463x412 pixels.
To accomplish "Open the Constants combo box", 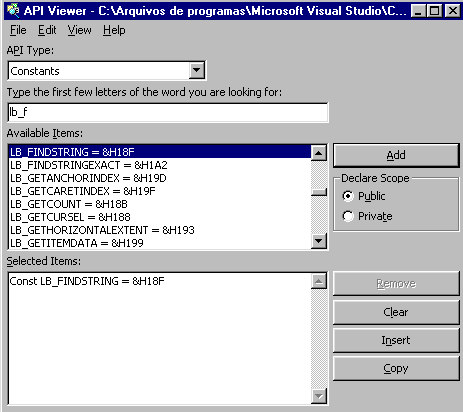I will pos(107,71).
